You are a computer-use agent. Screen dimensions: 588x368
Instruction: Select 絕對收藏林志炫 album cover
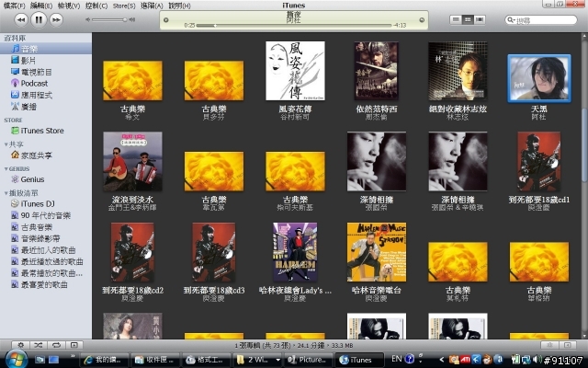458,71
